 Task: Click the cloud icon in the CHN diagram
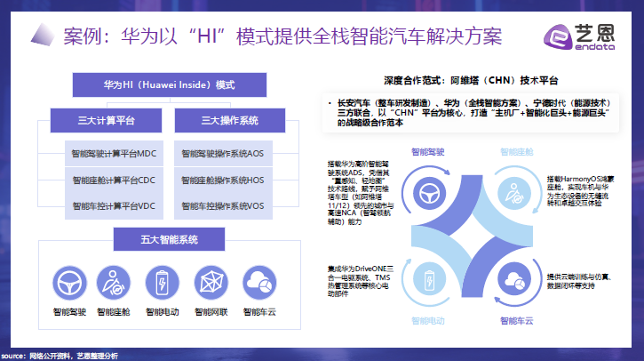(513, 279)
